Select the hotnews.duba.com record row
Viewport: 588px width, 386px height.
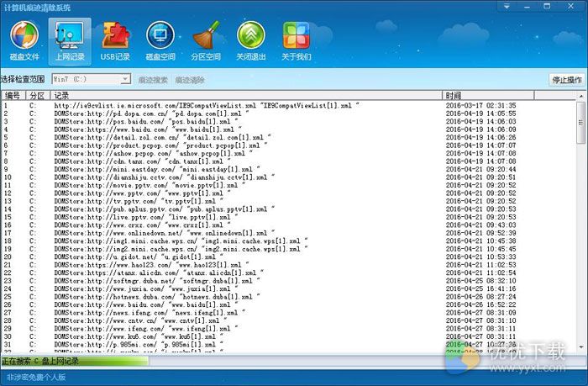(x=288, y=297)
